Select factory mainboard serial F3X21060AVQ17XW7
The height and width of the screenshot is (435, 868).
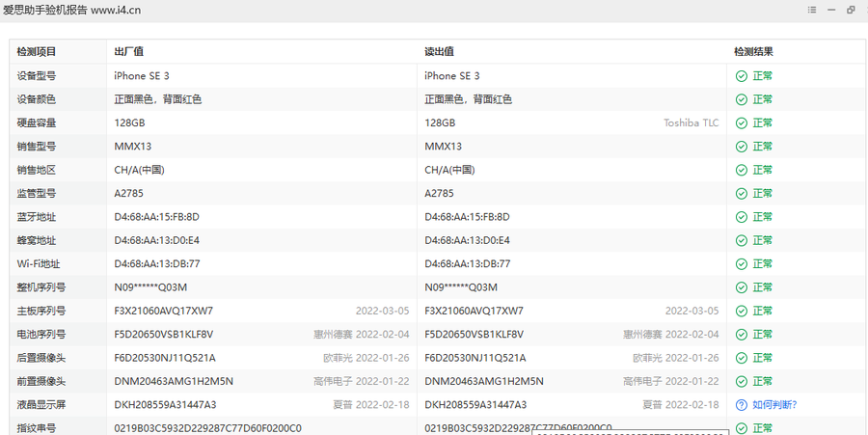click(x=163, y=311)
